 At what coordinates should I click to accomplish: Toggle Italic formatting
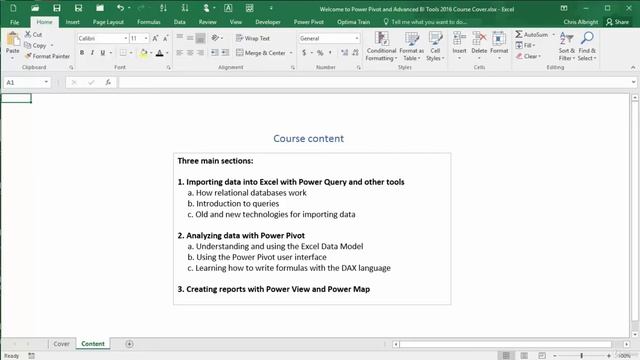click(x=92, y=53)
